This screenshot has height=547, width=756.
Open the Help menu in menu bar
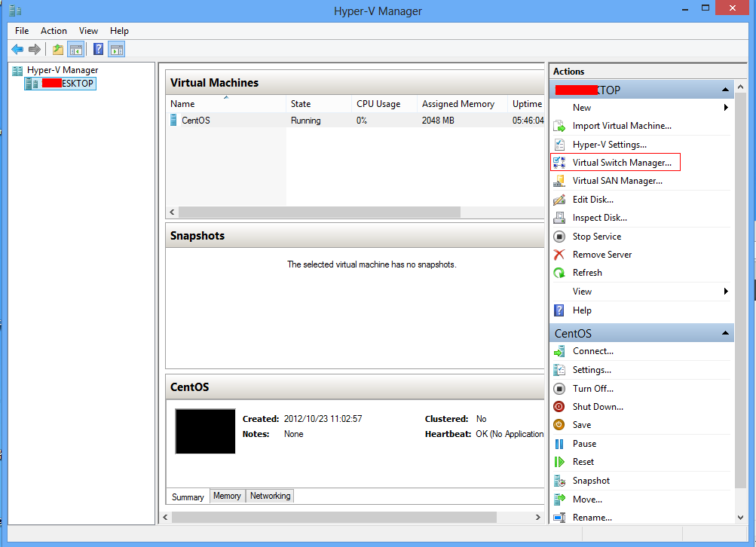pos(119,31)
